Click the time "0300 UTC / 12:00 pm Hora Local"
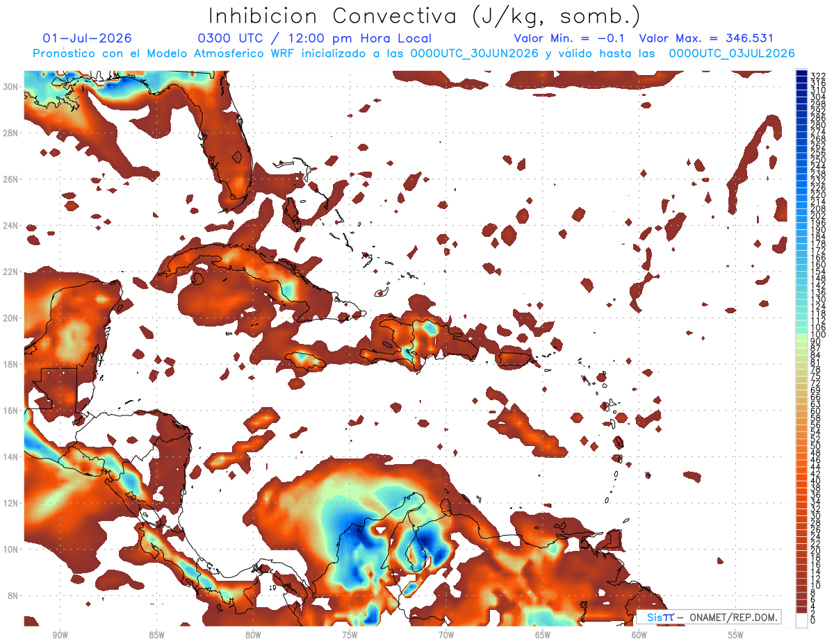Viewport: 834px width, 644px height. pos(315,38)
